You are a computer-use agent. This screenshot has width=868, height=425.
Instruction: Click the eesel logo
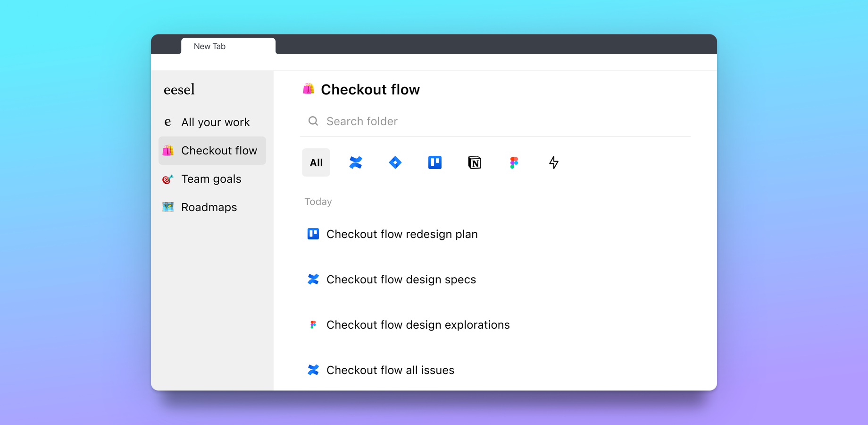click(x=179, y=89)
